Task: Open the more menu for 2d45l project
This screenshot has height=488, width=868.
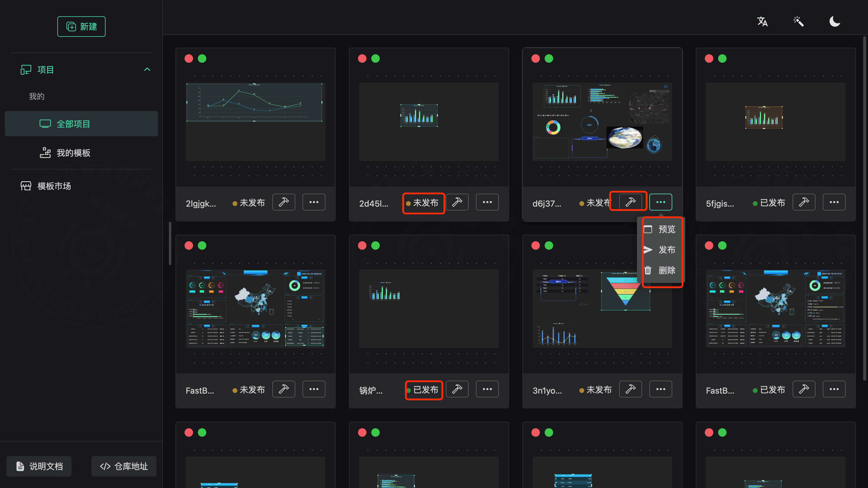Action: (x=487, y=202)
